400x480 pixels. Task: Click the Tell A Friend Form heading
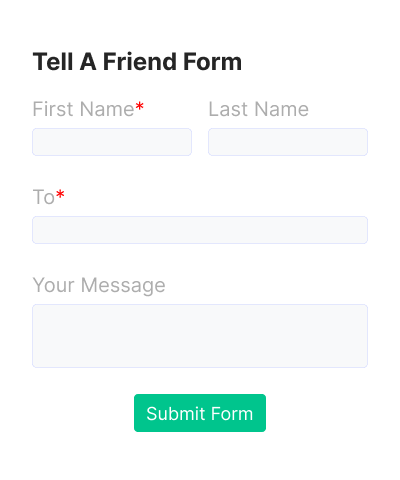click(x=137, y=62)
